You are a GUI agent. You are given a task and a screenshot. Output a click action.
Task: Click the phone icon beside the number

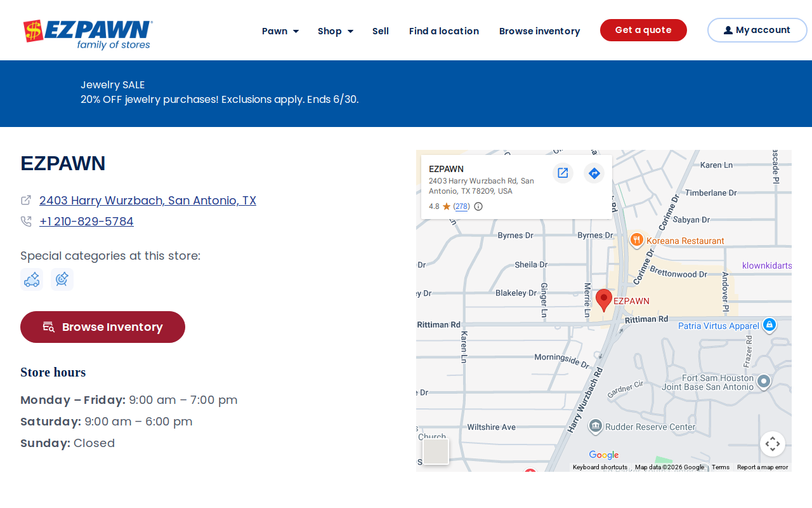[26, 222]
